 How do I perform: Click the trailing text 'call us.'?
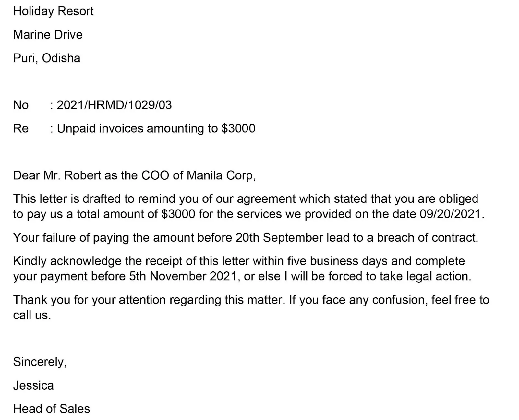pyautogui.click(x=32, y=315)
